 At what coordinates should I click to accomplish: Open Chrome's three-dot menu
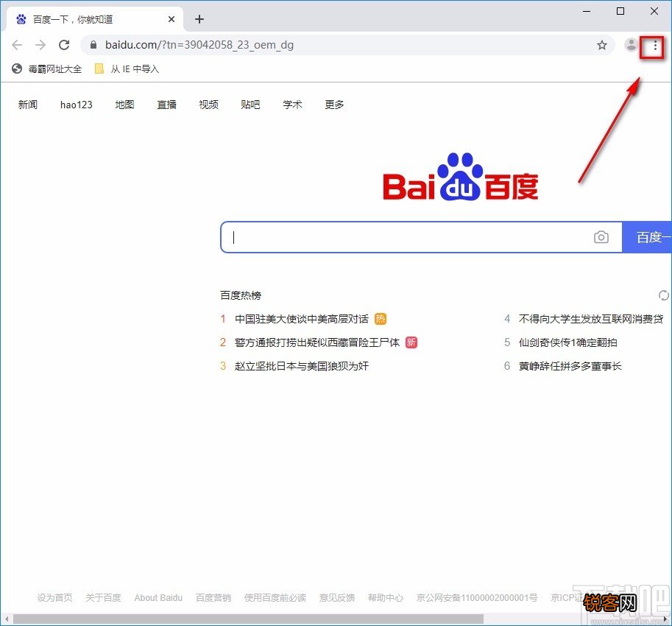point(655,46)
